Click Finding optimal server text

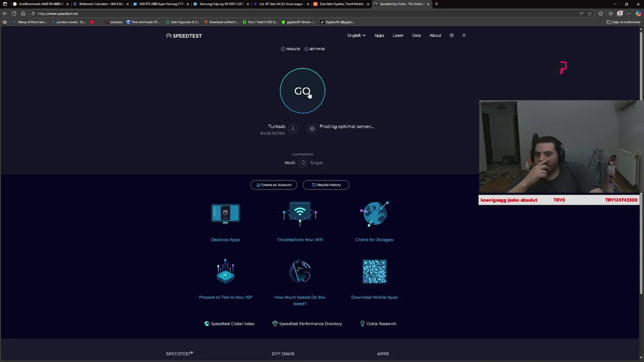pos(347,127)
